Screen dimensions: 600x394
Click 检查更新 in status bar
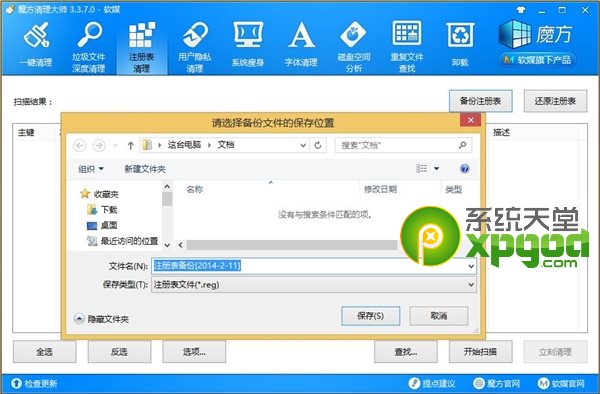coord(34,383)
